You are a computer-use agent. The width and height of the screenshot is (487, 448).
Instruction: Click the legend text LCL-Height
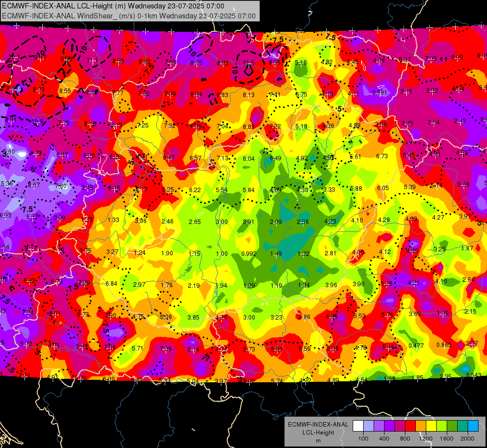pos(318,433)
